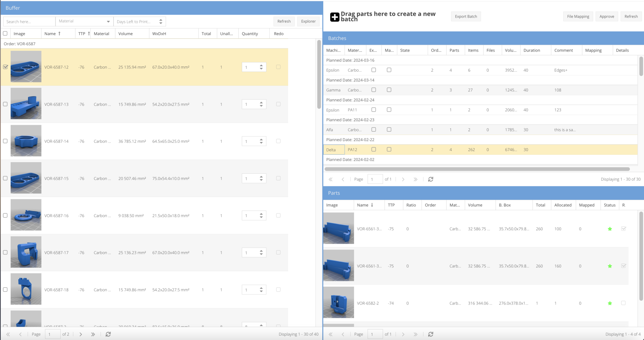The width and height of the screenshot is (644, 340).
Task: Click the Buffer search field
Action: tap(29, 21)
